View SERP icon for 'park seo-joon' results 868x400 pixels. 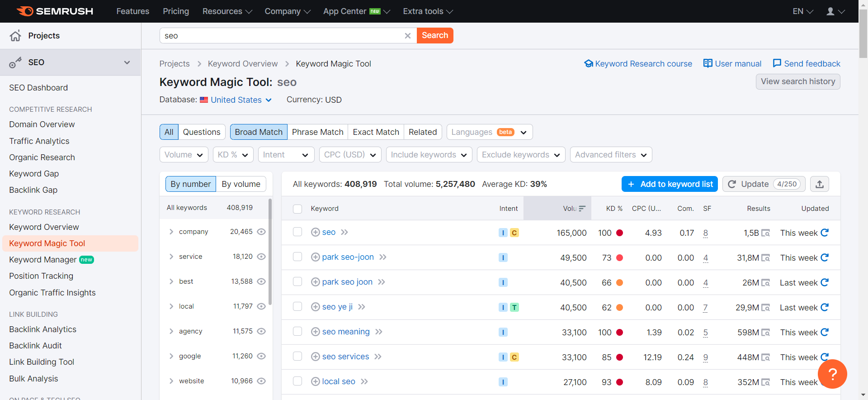[x=765, y=258]
